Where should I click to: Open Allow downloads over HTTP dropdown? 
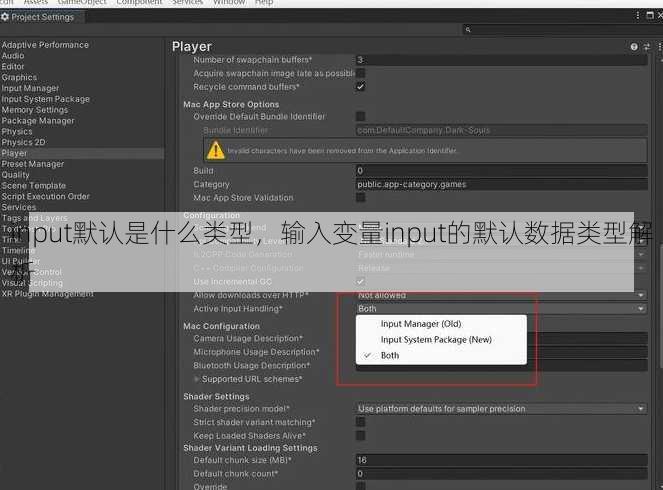click(501, 295)
